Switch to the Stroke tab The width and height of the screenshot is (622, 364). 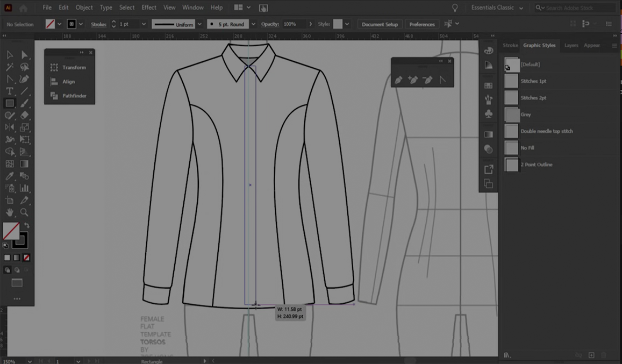click(x=510, y=45)
